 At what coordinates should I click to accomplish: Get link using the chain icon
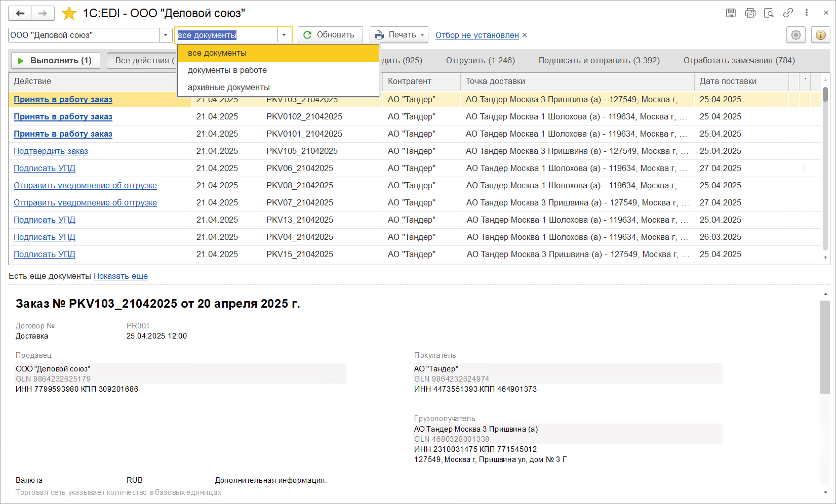(788, 13)
